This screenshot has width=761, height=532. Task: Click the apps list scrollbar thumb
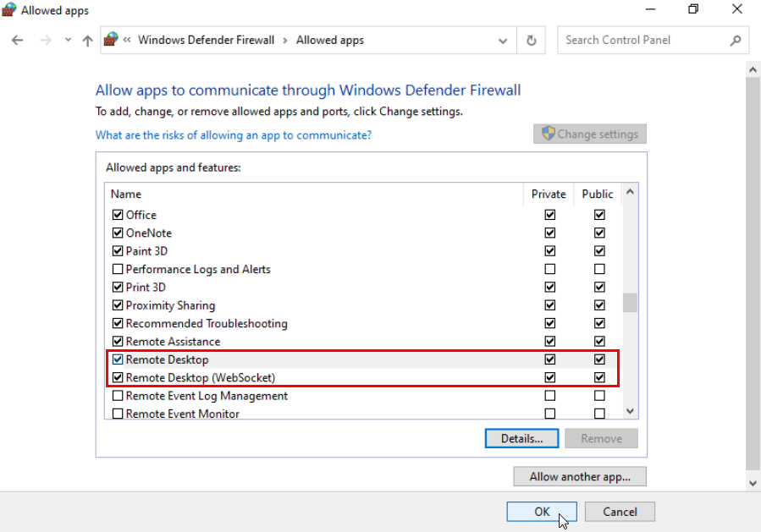[x=630, y=303]
